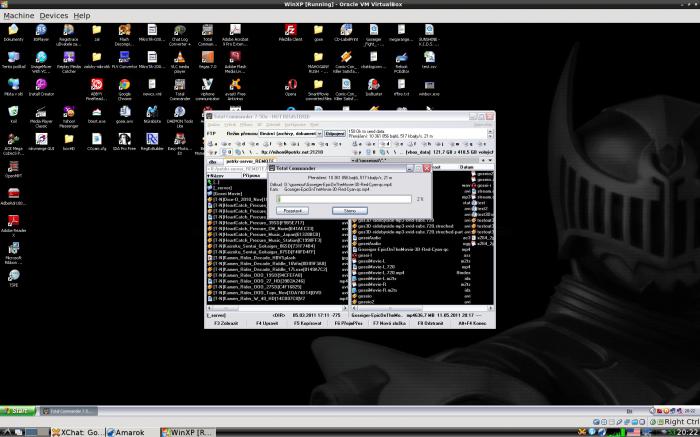Click right panel horizontal scrollbar

coord(422,308)
